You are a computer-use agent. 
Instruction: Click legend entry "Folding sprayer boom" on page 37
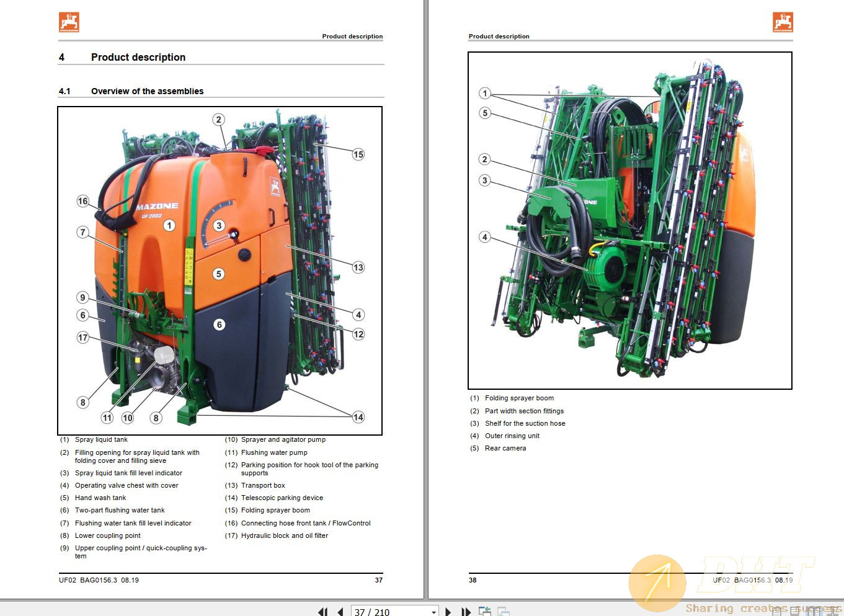coord(275,510)
